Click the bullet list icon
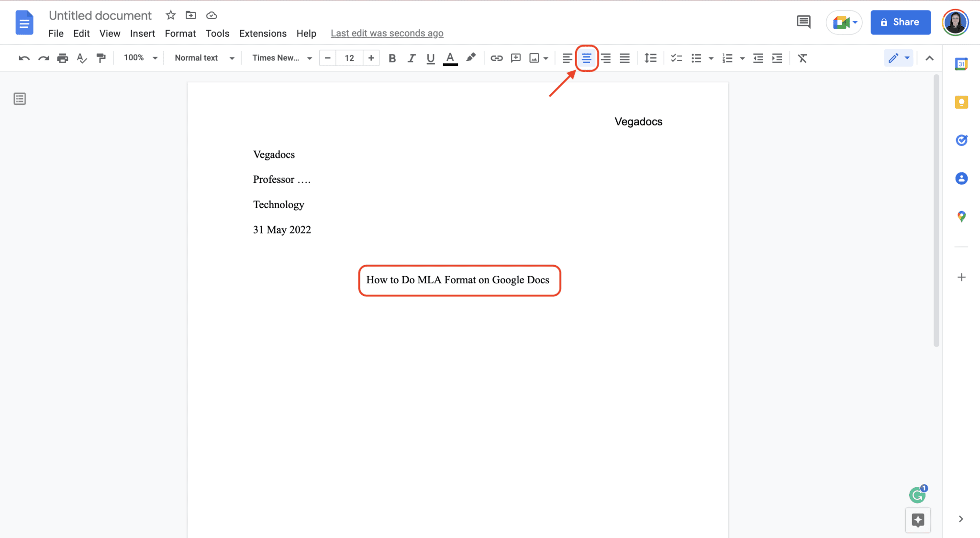This screenshot has height=538, width=980. tap(696, 58)
